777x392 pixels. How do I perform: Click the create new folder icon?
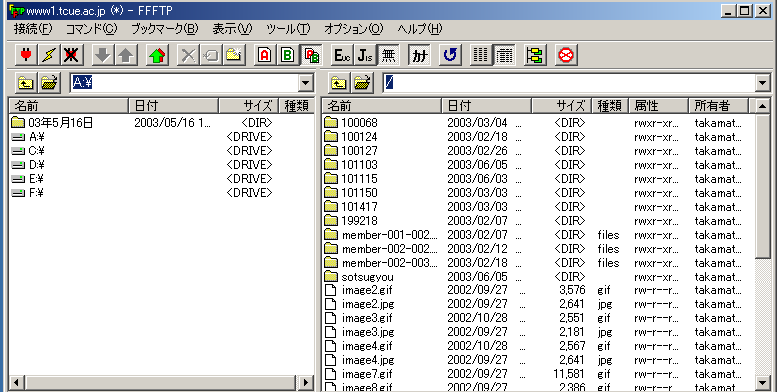pyautogui.click(x=234, y=55)
